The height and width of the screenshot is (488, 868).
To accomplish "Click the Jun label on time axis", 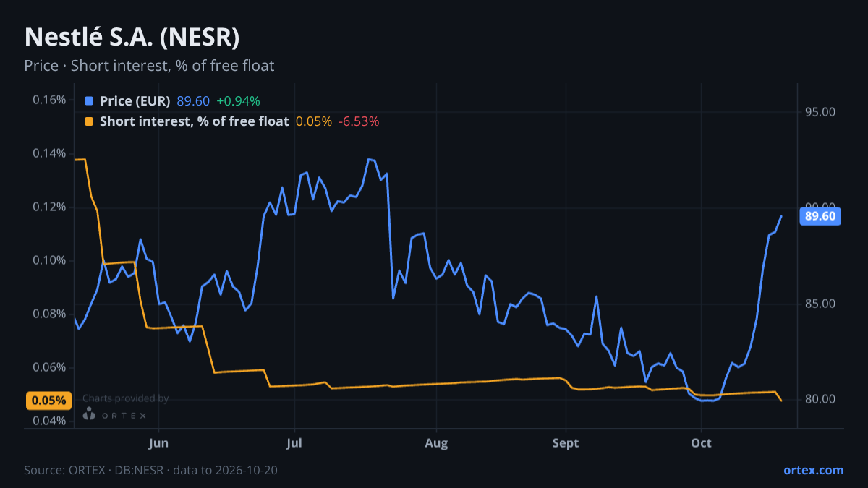I will [158, 442].
